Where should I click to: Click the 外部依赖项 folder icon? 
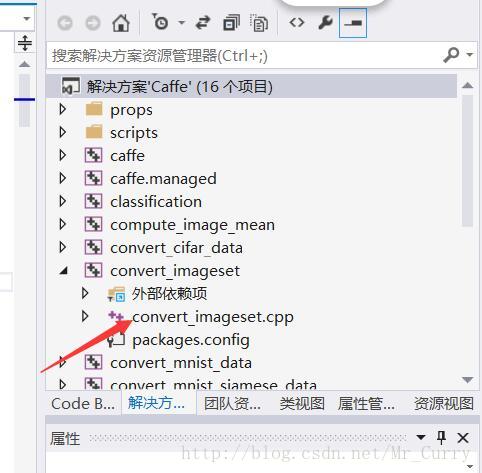coord(116,294)
